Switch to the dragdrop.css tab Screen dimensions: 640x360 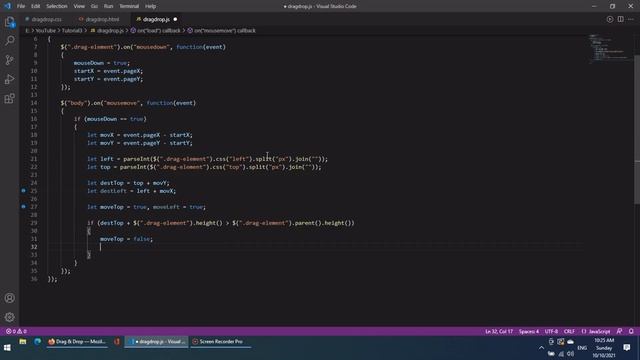(x=46, y=19)
